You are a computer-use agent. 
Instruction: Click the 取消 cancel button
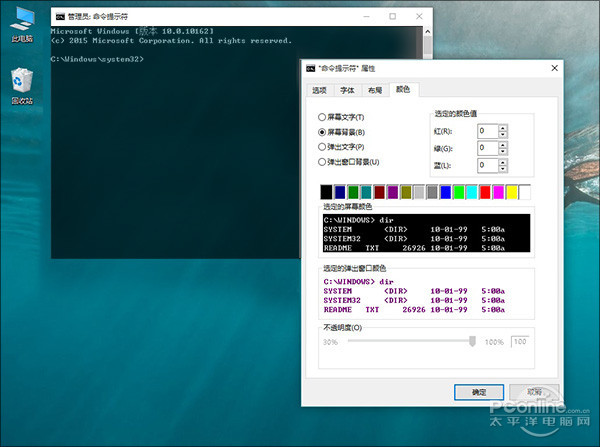click(534, 392)
